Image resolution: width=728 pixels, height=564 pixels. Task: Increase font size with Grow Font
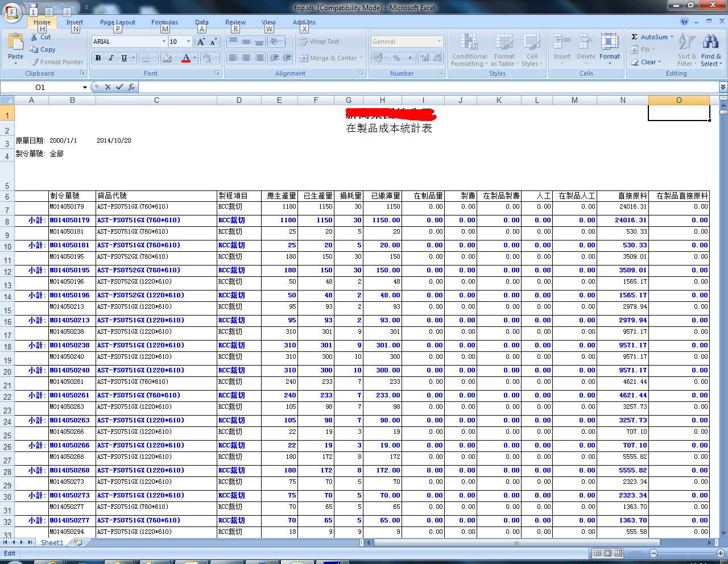click(201, 42)
